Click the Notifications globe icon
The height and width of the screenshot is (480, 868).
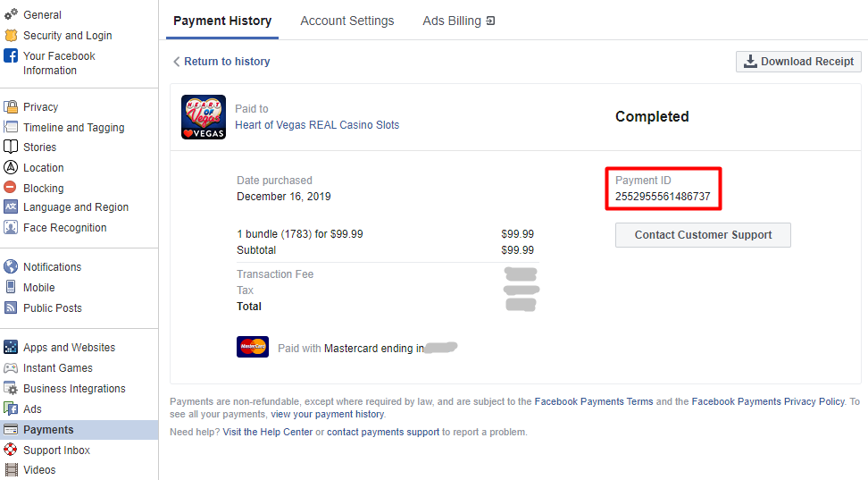[11, 267]
